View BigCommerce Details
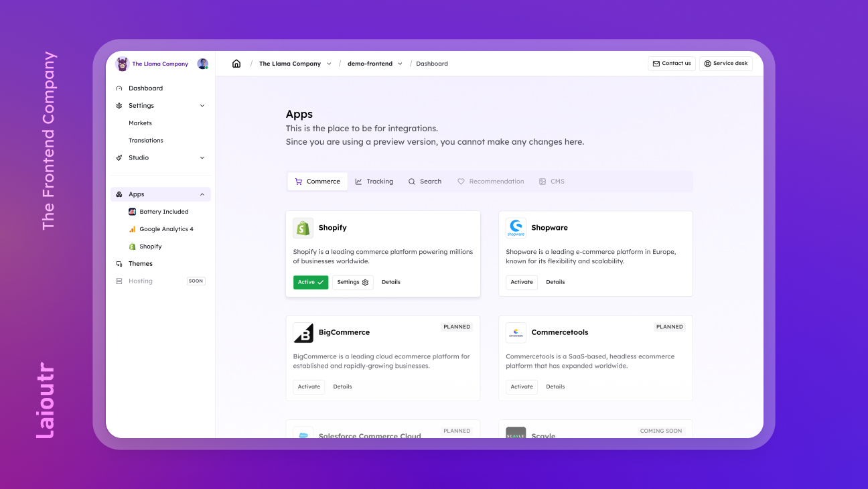The image size is (868, 489). pyautogui.click(x=342, y=387)
